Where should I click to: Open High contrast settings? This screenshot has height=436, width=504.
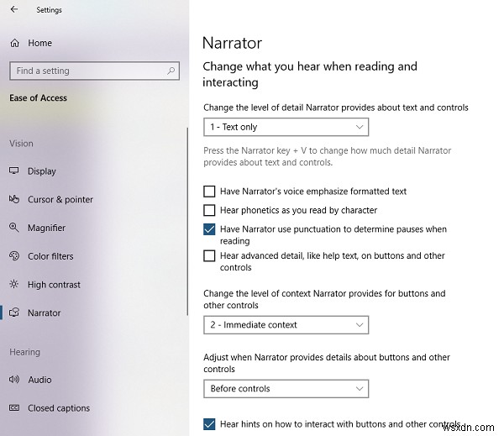[x=54, y=285]
